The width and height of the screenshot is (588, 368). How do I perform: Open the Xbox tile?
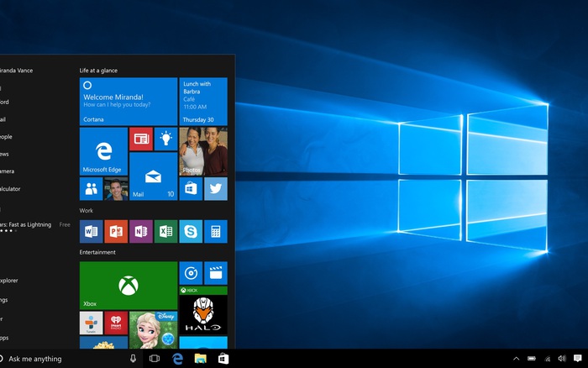[x=128, y=286]
